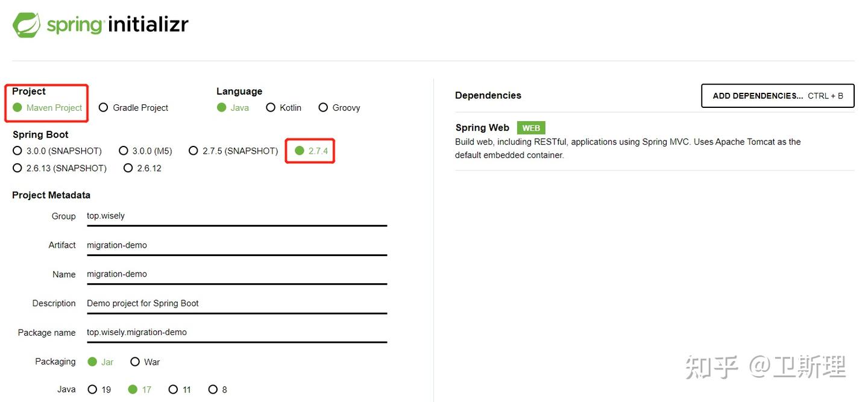
Task: Click the green WEB tag badge
Action: coord(531,128)
